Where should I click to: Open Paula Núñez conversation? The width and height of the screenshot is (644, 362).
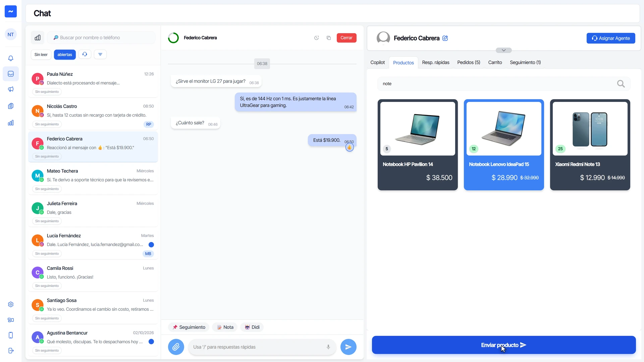pyautogui.click(x=93, y=82)
